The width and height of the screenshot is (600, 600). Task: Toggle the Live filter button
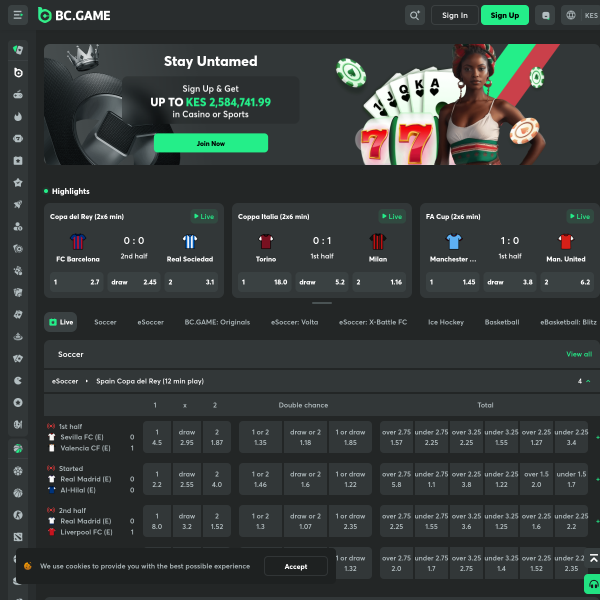click(x=61, y=322)
